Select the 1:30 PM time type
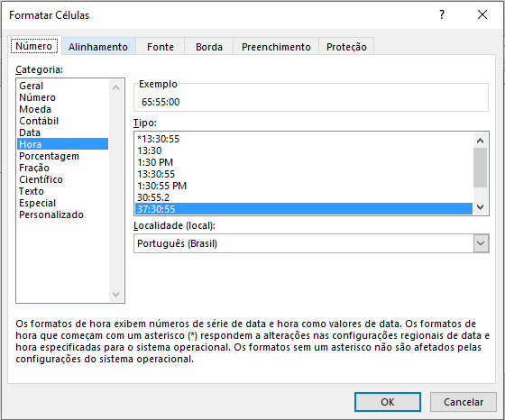The height and width of the screenshot is (420, 505). (304, 162)
